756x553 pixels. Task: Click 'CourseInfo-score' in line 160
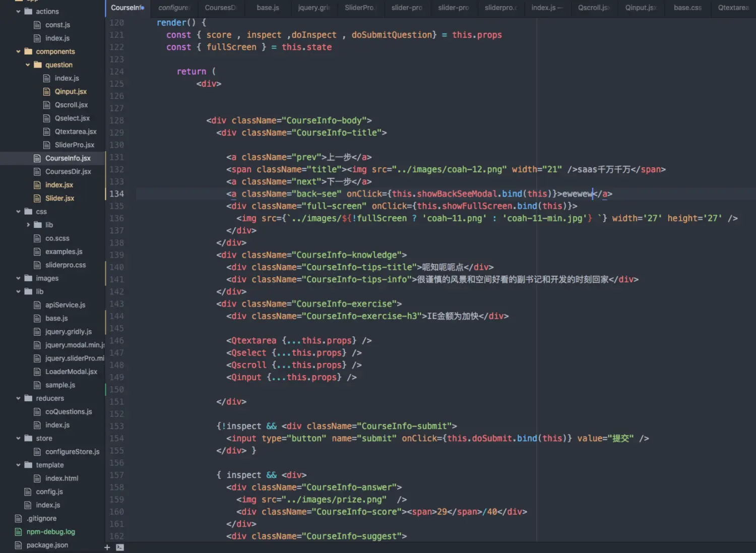(x=356, y=512)
